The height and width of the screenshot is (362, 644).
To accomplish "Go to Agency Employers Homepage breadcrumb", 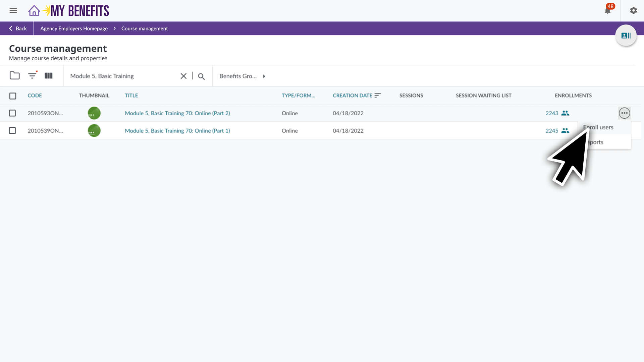I will (x=74, y=28).
